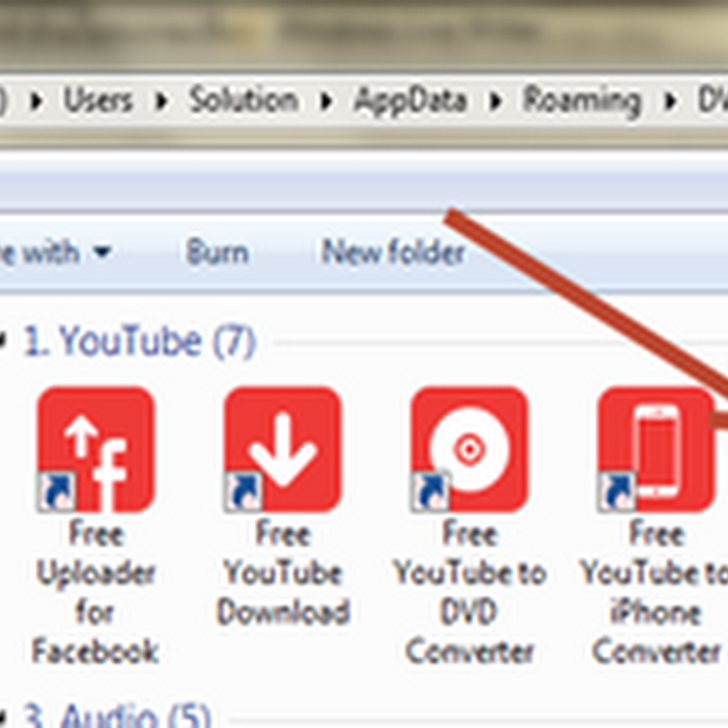Select Free YouTube to DVD Converter label

pyautogui.click(x=470, y=592)
